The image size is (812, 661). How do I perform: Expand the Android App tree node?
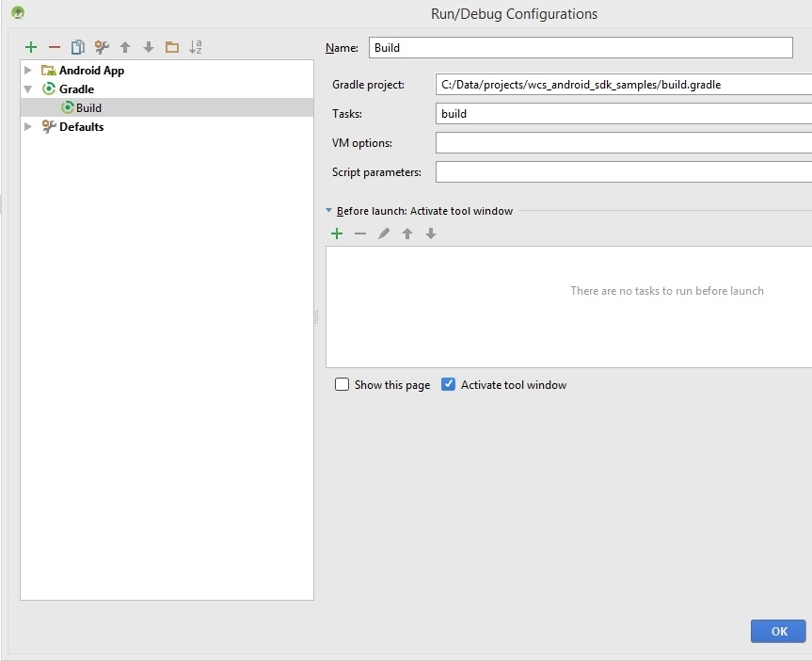28,71
